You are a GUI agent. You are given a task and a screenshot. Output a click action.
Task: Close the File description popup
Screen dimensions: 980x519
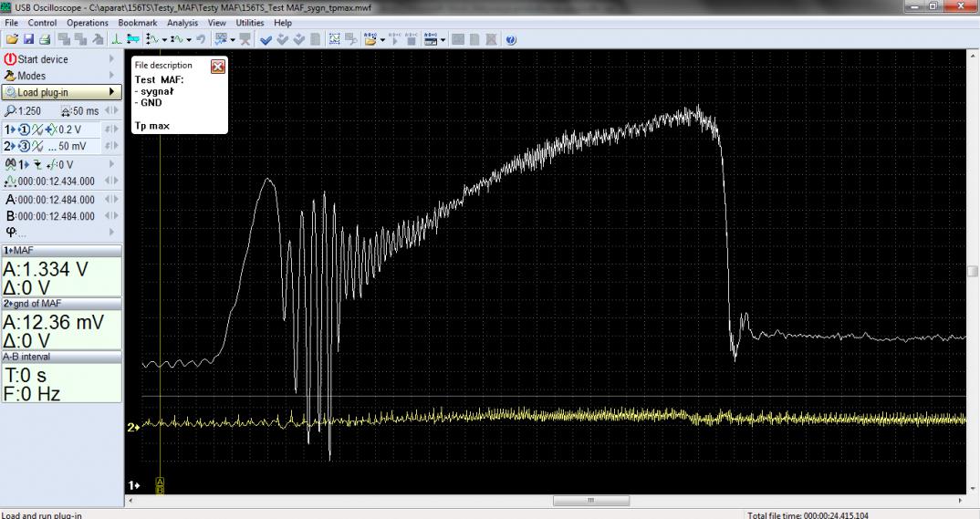217,67
